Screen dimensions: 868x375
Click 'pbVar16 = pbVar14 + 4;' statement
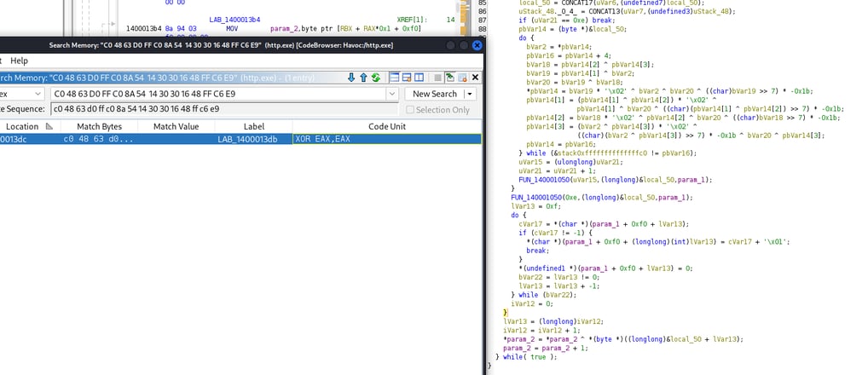tap(569, 56)
